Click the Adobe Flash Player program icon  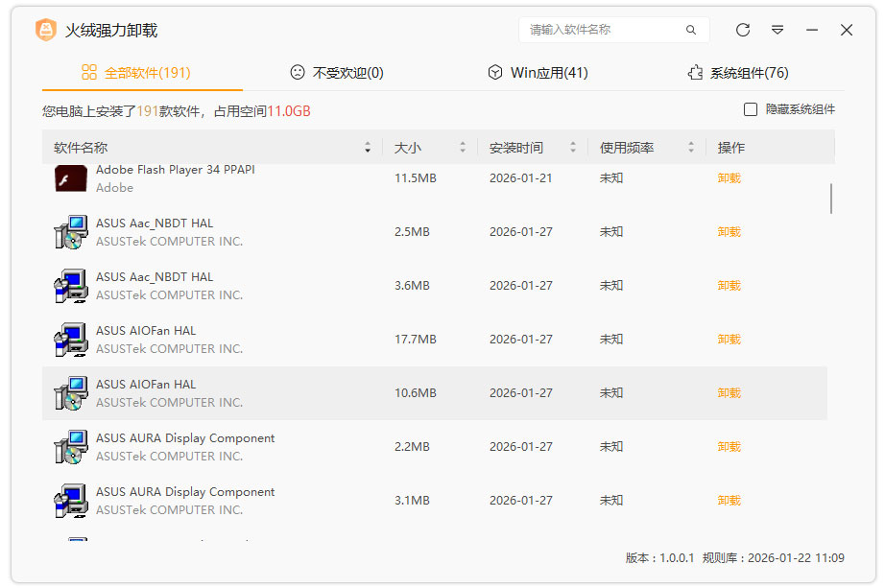pyautogui.click(x=71, y=178)
